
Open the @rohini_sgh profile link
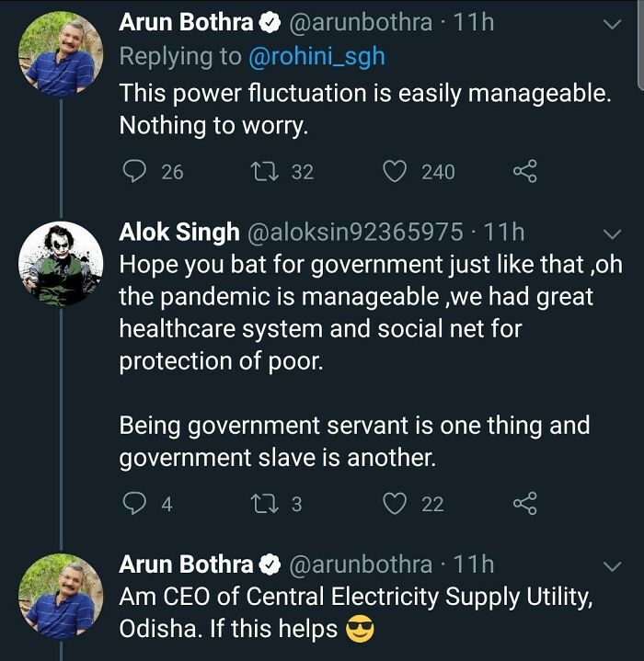(316, 57)
